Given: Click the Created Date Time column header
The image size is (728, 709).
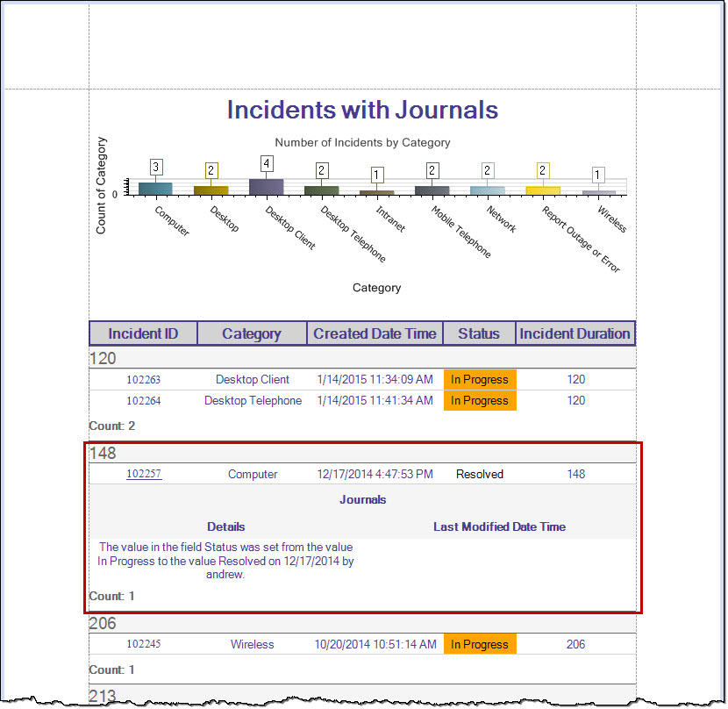Looking at the screenshot, I should coord(375,333).
